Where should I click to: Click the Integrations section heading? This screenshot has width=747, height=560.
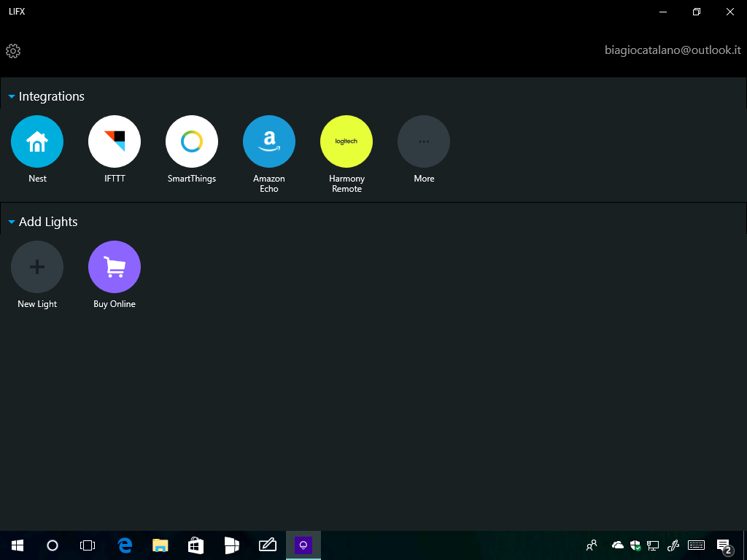pyautogui.click(x=52, y=96)
